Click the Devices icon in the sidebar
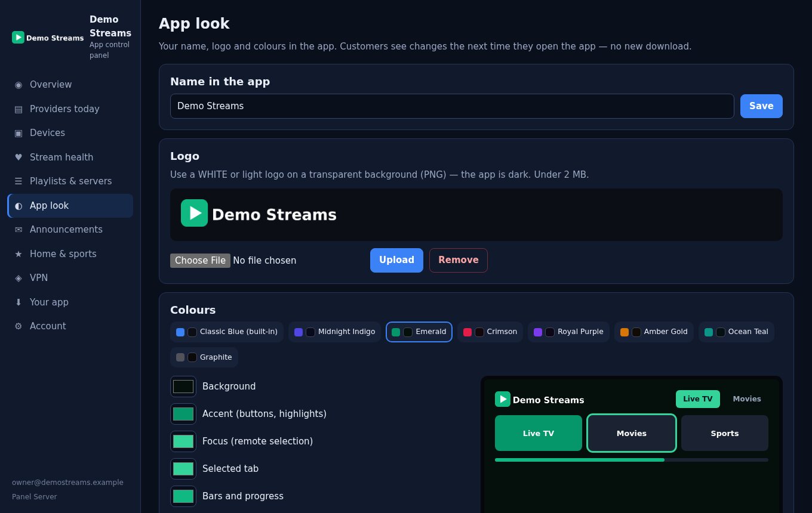The width and height of the screenshot is (812, 513). [19, 133]
